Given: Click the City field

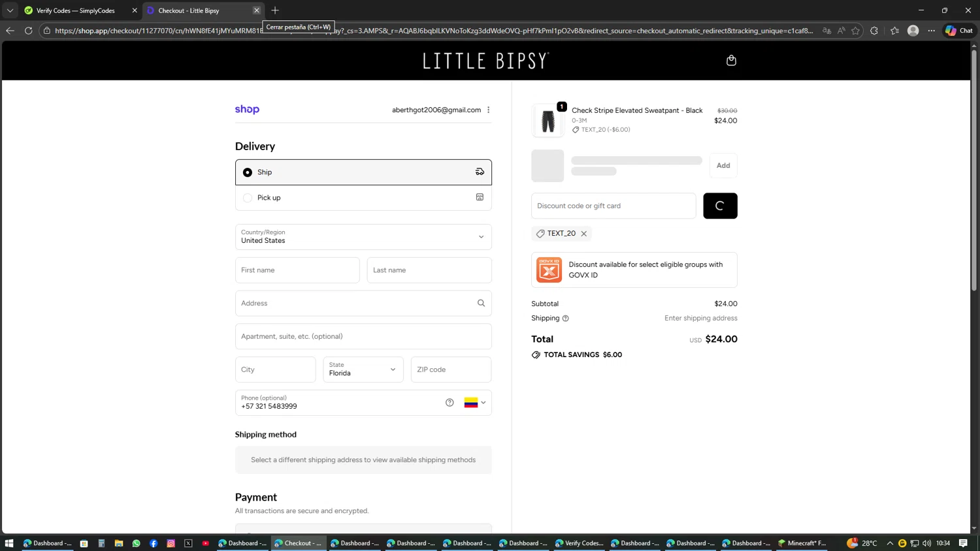Looking at the screenshot, I should pos(276,370).
